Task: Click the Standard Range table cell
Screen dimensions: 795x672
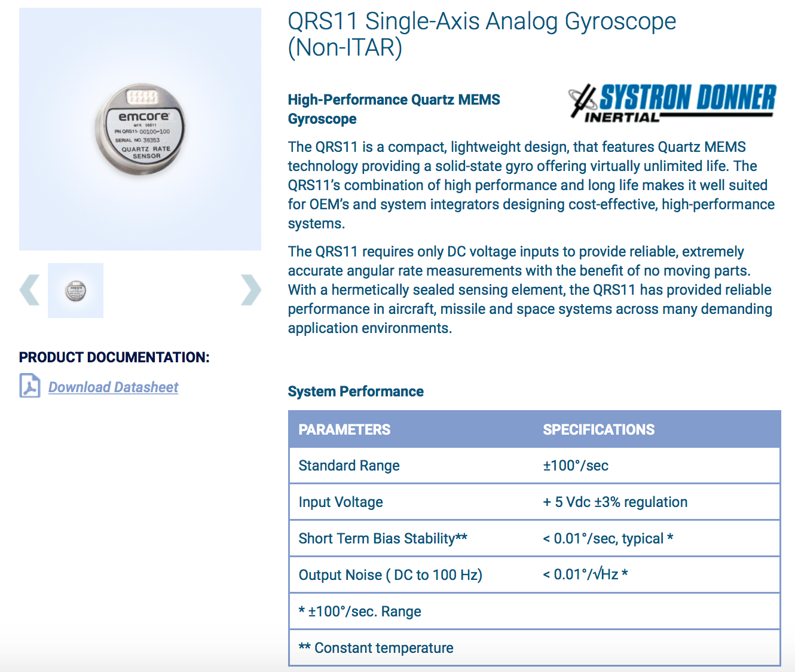Action: click(349, 466)
